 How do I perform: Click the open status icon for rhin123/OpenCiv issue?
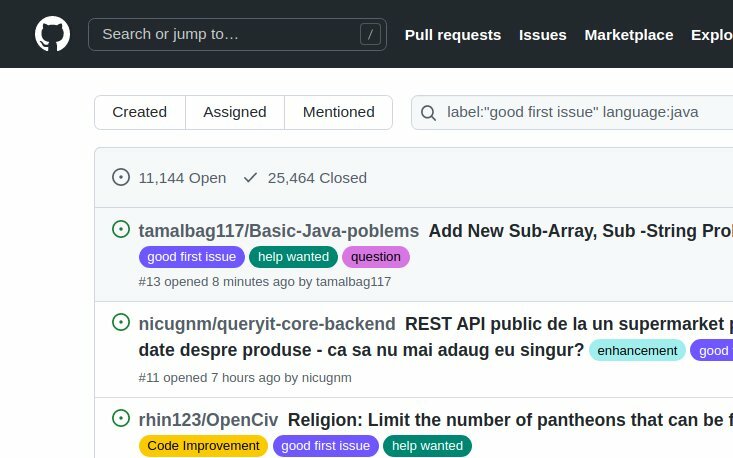click(x=121, y=418)
